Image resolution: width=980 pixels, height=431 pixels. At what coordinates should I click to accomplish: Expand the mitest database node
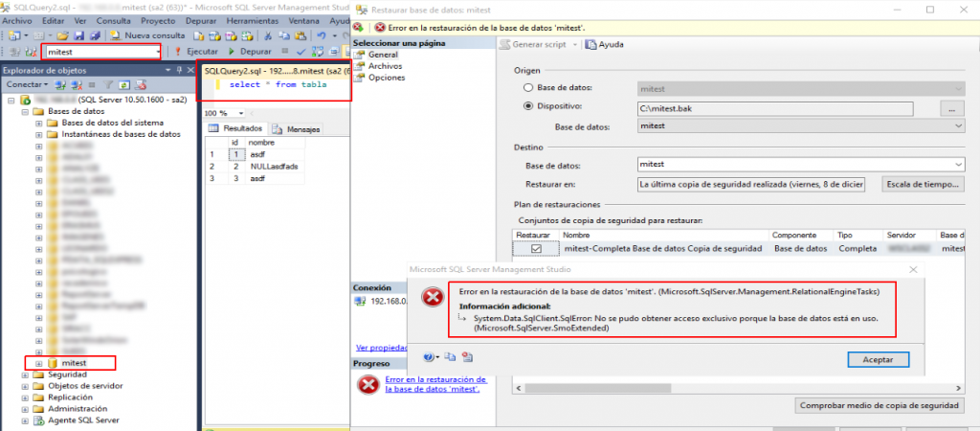click(38, 363)
